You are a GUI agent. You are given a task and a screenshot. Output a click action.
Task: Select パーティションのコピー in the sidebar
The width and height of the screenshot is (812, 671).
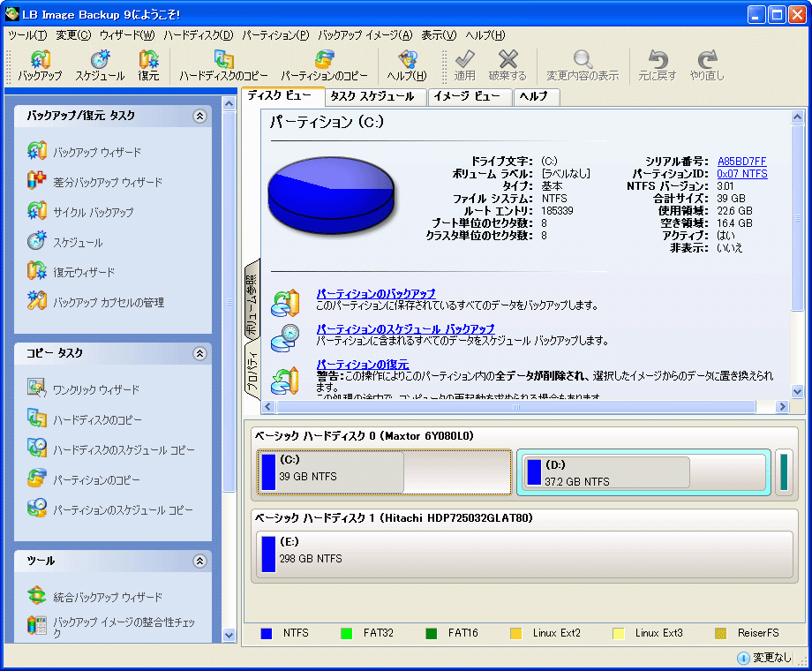coord(83,479)
